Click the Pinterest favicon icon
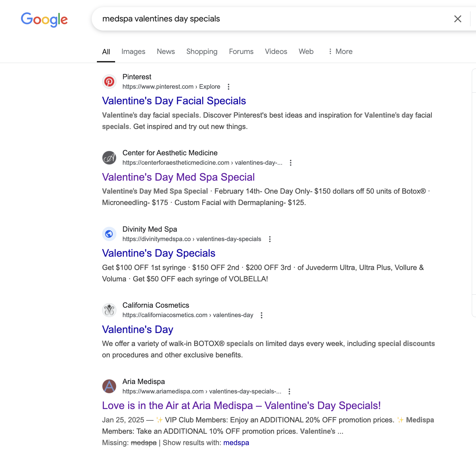 (x=109, y=82)
